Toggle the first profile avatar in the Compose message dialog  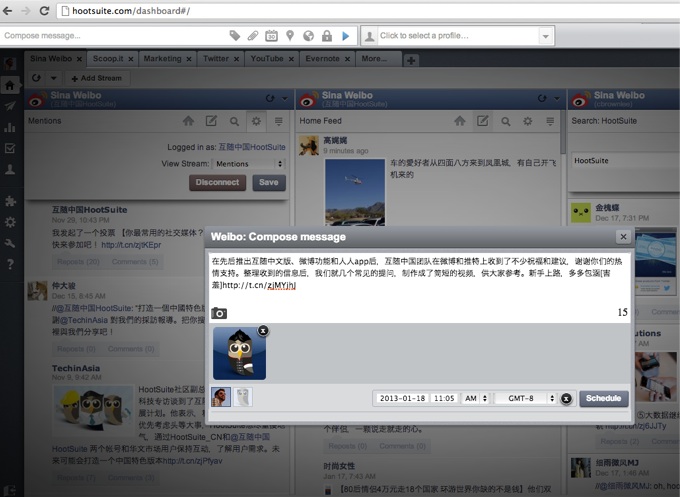(x=221, y=397)
